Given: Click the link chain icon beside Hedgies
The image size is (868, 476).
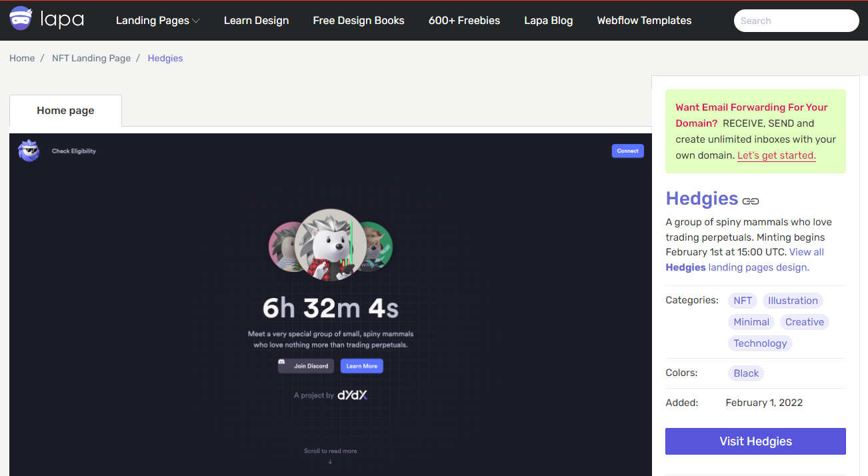Looking at the screenshot, I should click(751, 201).
